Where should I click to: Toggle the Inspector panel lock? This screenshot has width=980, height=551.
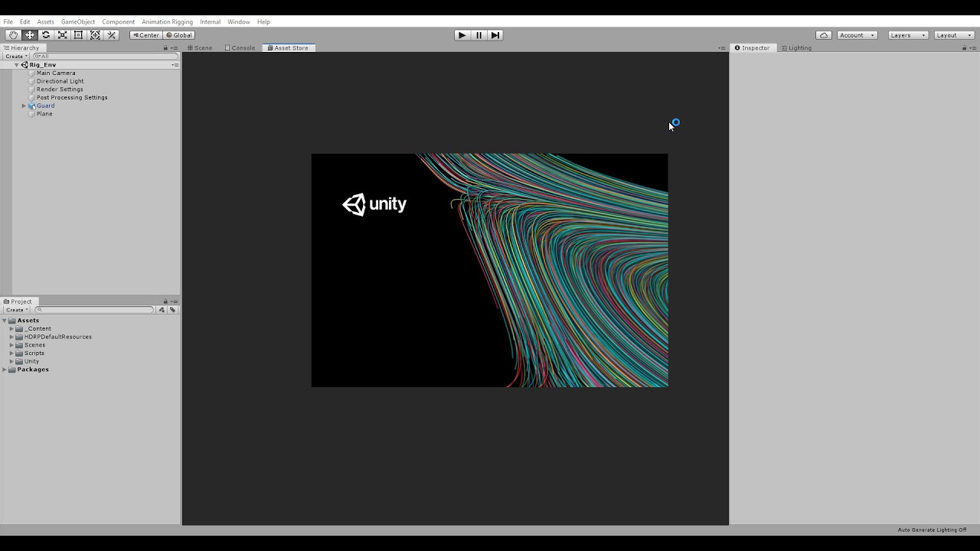[964, 48]
